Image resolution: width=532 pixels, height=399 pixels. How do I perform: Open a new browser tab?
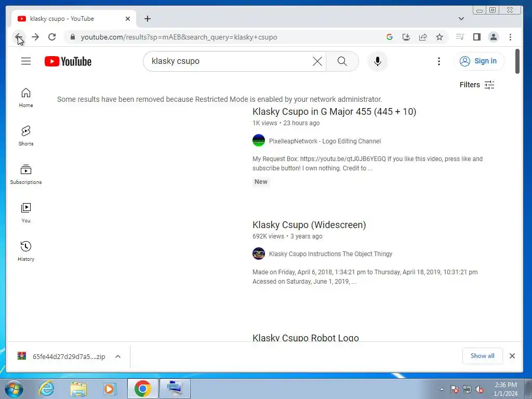click(x=147, y=19)
